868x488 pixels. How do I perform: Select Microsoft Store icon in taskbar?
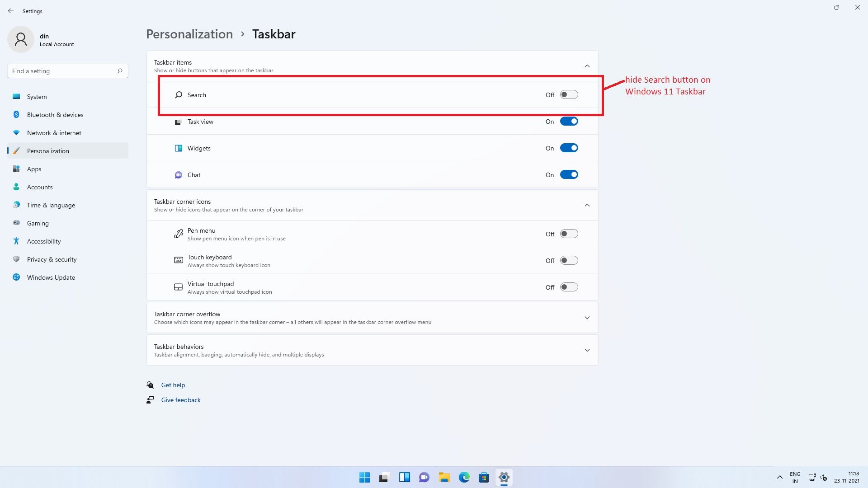tap(484, 477)
